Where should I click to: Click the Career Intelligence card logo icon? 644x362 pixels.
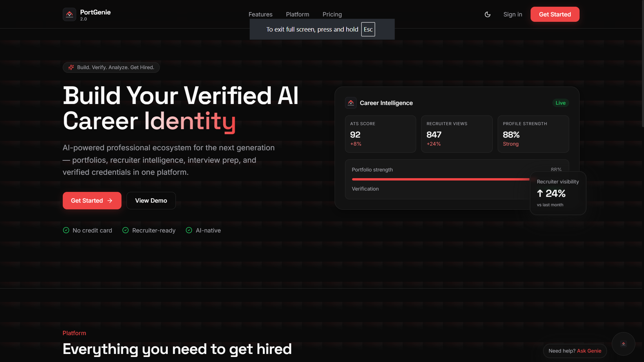pyautogui.click(x=351, y=103)
